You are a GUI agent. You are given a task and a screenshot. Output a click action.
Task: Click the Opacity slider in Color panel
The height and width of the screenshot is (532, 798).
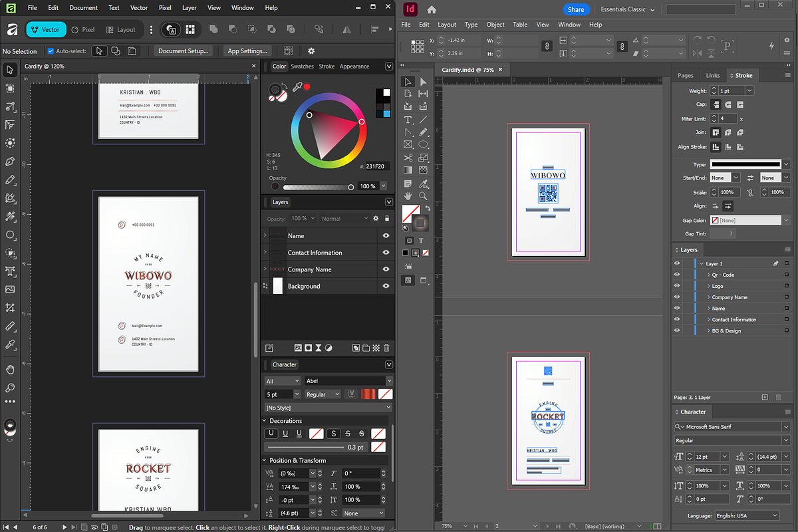(318, 187)
